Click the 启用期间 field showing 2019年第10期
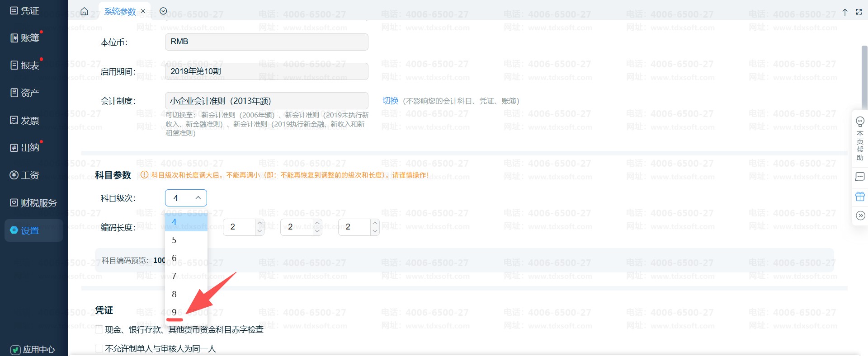This screenshot has width=868, height=356. click(x=266, y=71)
